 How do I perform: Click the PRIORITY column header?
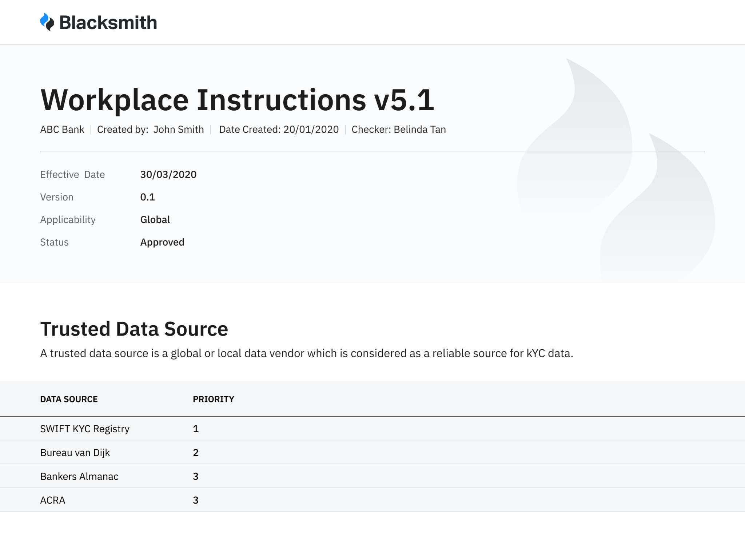point(214,399)
